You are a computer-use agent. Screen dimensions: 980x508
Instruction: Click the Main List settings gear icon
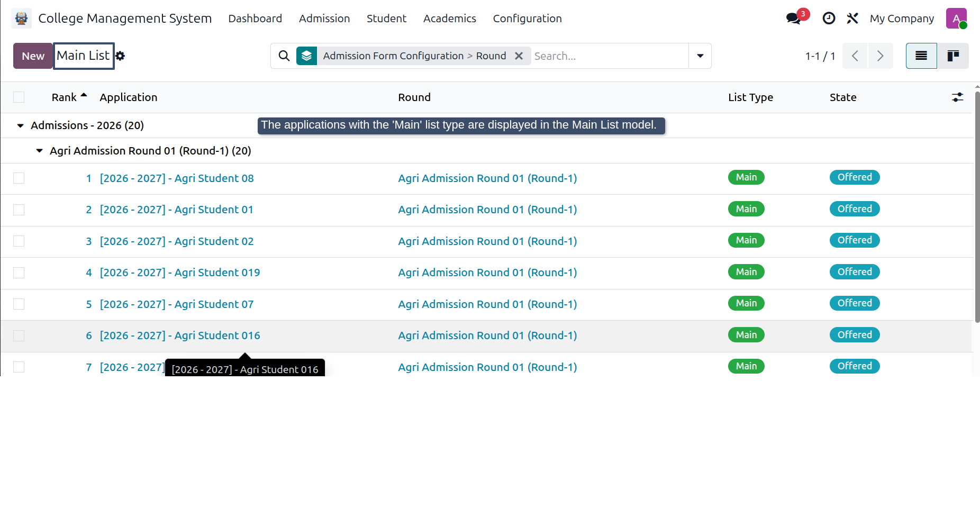click(x=120, y=56)
